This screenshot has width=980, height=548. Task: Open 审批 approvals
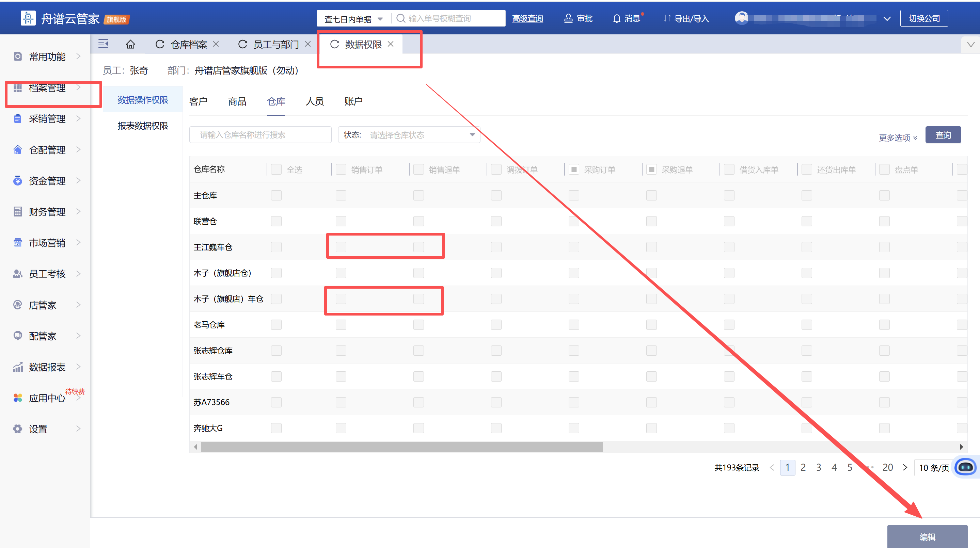click(578, 18)
